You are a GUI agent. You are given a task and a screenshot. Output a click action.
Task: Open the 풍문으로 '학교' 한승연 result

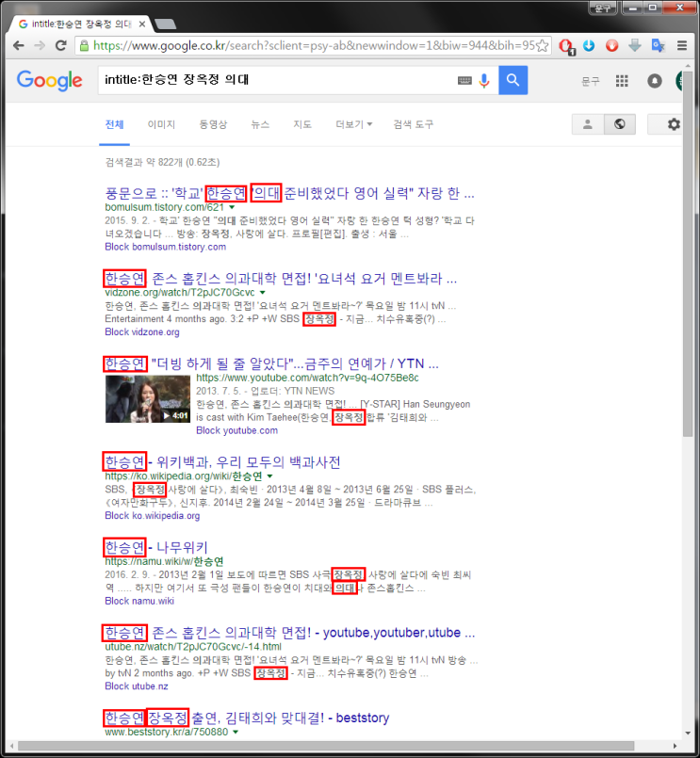[x=289, y=193]
